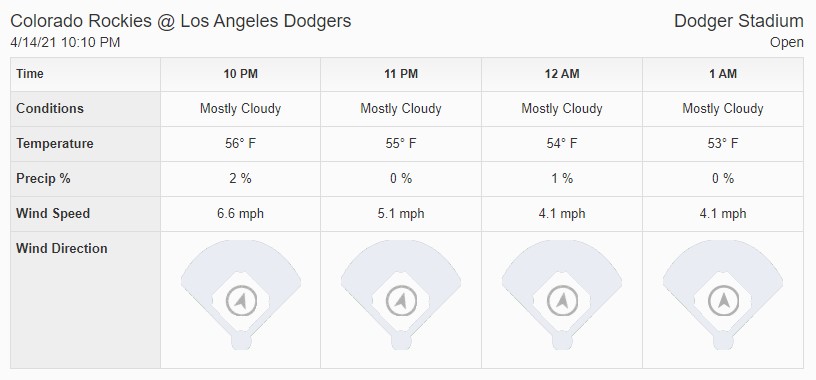Click the Colorado Rockies @ Los Angeles Dodgers title

(x=181, y=21)
